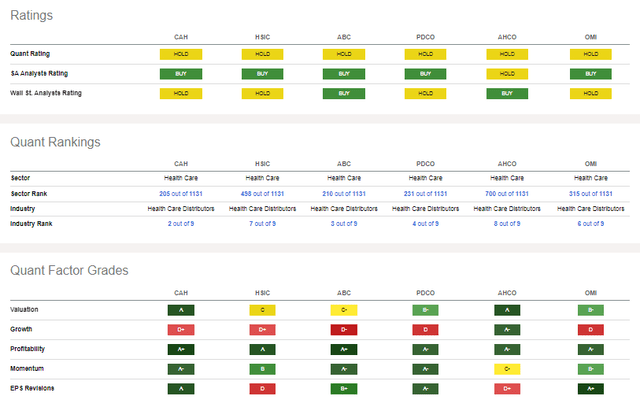Viewport: 640px width, 407px height.
Task: Select AHCO SA Analysts Rating HOLD badge
Action: coord(507,74)
